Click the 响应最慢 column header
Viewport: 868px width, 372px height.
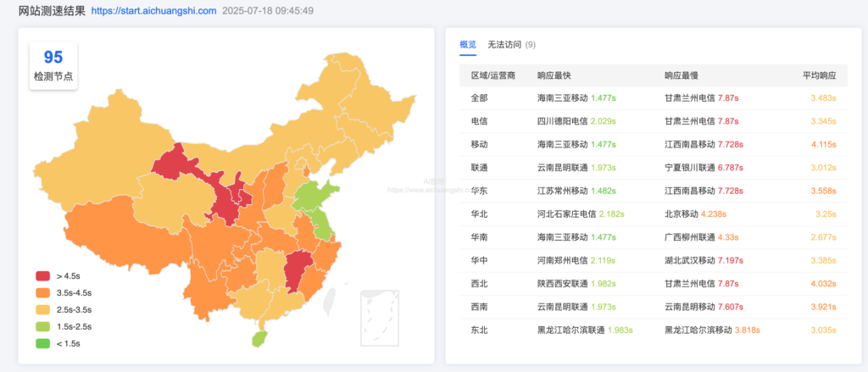[x=681, y=75]
